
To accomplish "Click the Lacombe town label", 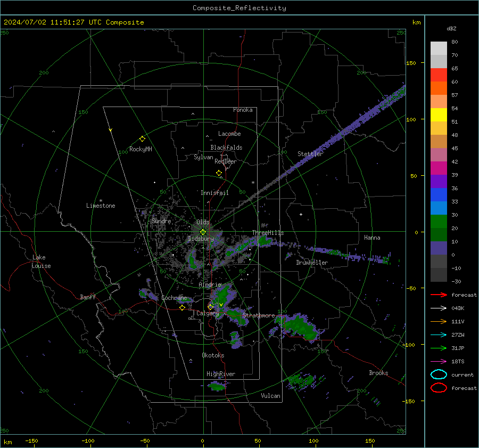I will [229, 134].
